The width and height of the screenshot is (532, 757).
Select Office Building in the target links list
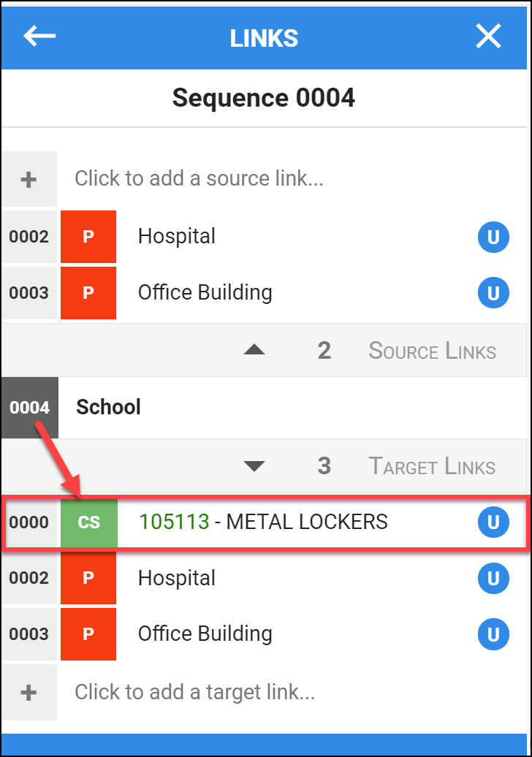click(x=205, y=634)
